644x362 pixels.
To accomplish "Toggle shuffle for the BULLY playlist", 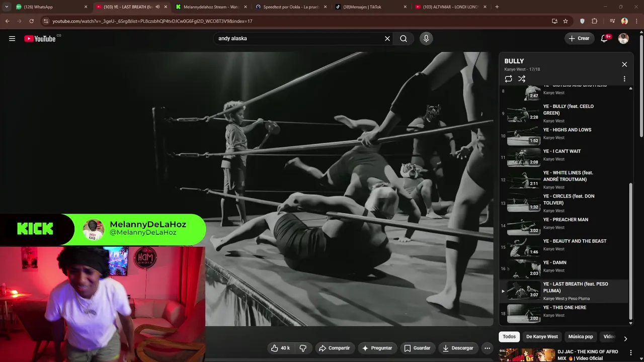I will coord(522,79).
